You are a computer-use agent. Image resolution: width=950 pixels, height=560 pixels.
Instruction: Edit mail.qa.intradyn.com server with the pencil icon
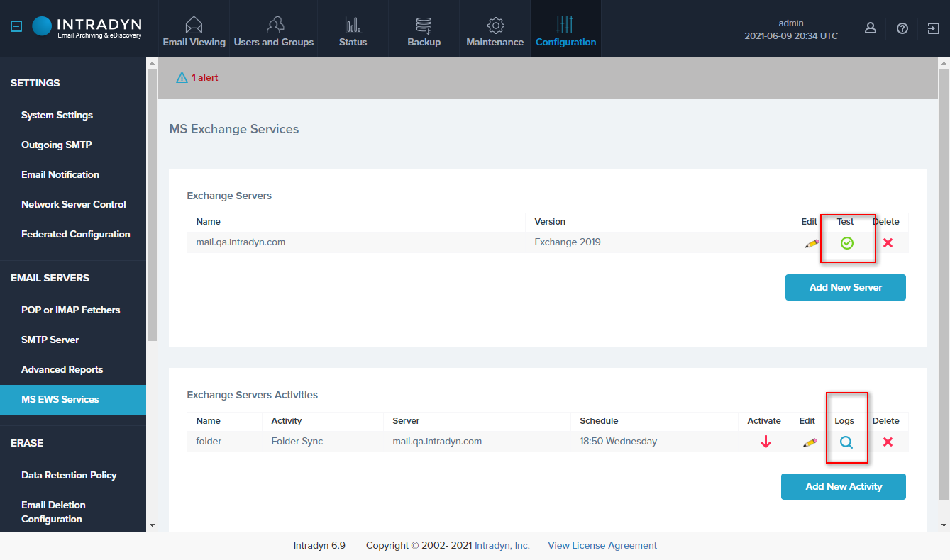811,243
